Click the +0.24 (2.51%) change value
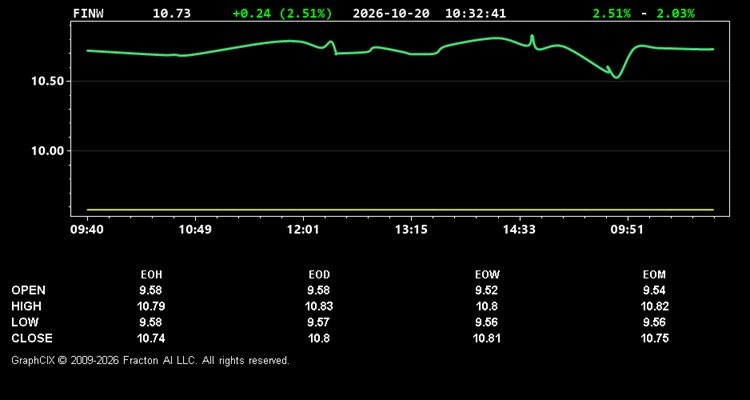 click(x=282, y=13)
